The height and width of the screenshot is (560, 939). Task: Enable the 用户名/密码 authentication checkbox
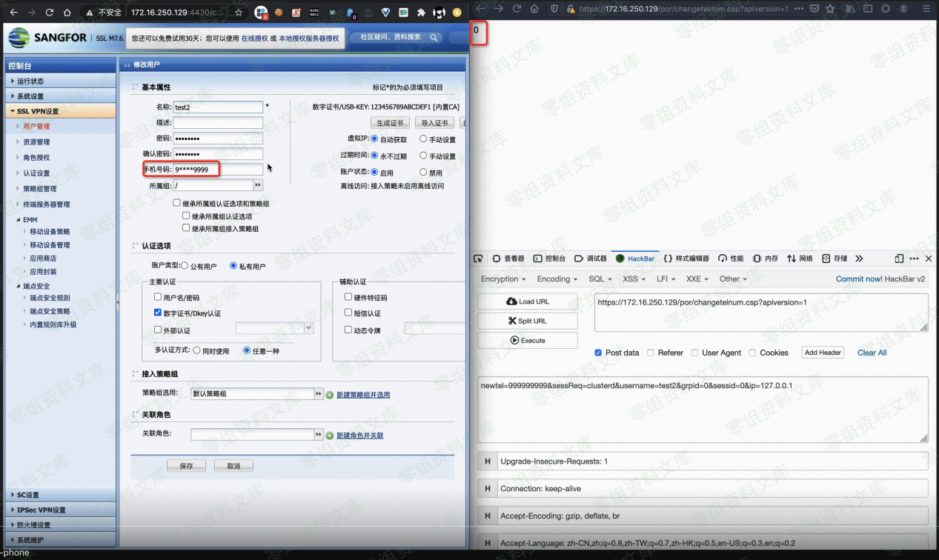tap(158, 297)
